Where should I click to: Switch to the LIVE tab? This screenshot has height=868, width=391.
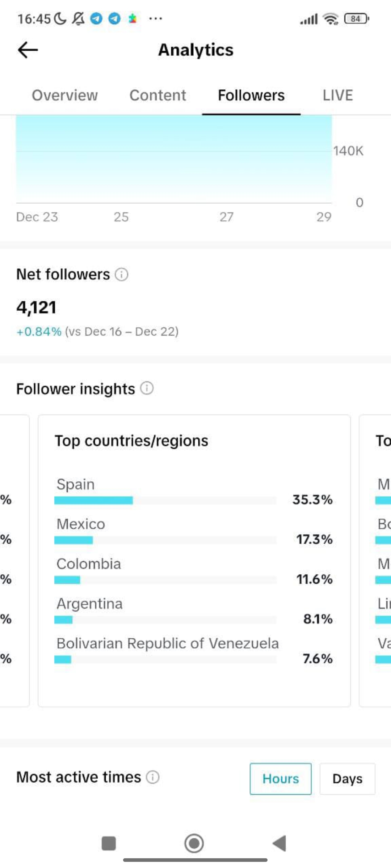338,95
